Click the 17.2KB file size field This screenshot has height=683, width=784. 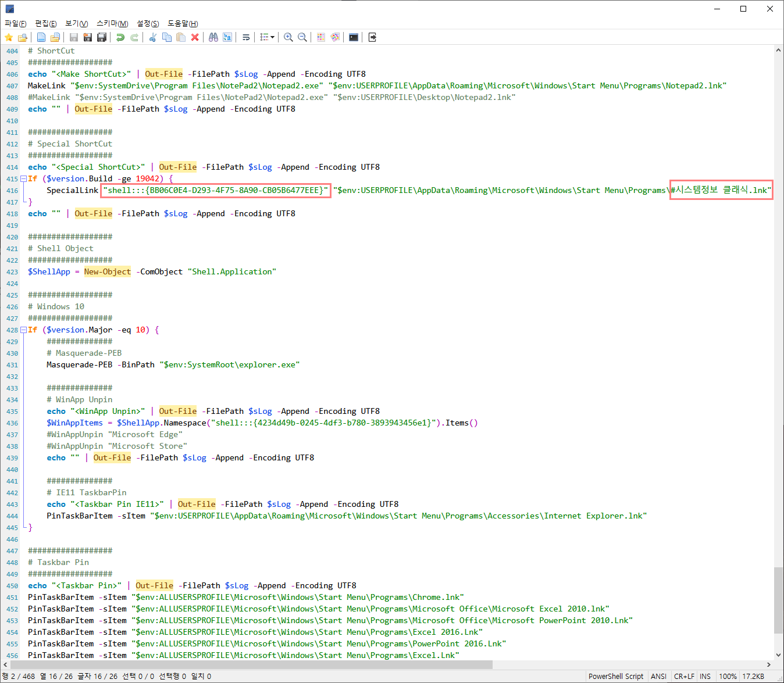[x=753, y=677]
